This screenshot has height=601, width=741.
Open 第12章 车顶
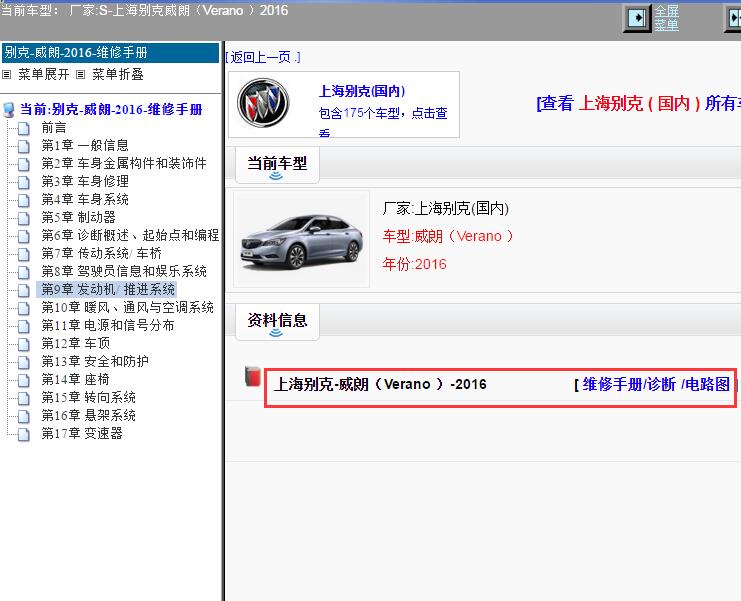pos(76,343)
